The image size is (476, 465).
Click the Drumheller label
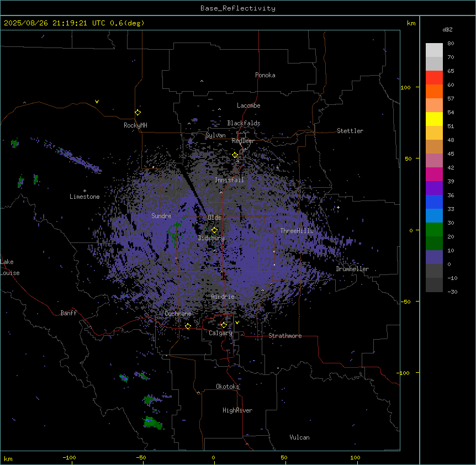[352, 269]
